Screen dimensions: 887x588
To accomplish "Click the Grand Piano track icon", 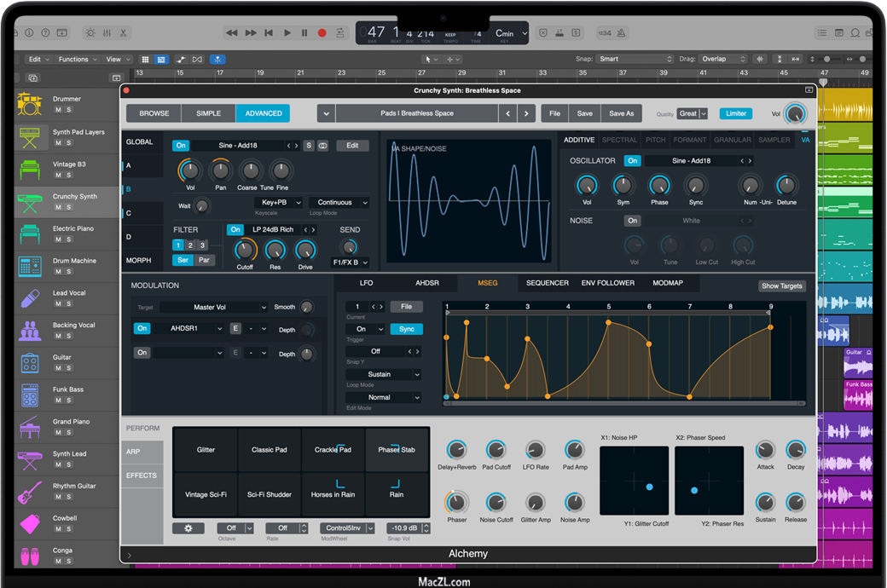I will (29, 427).
